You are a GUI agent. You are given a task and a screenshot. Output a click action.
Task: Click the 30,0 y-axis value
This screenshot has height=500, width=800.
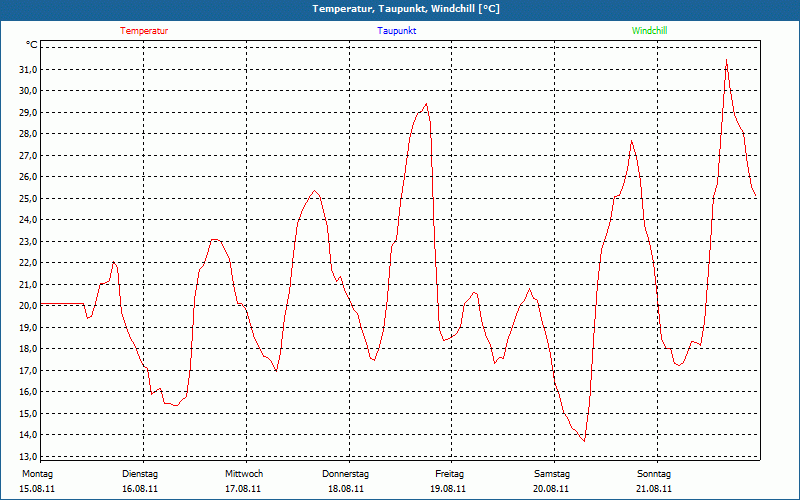click(x=29, y=91)
